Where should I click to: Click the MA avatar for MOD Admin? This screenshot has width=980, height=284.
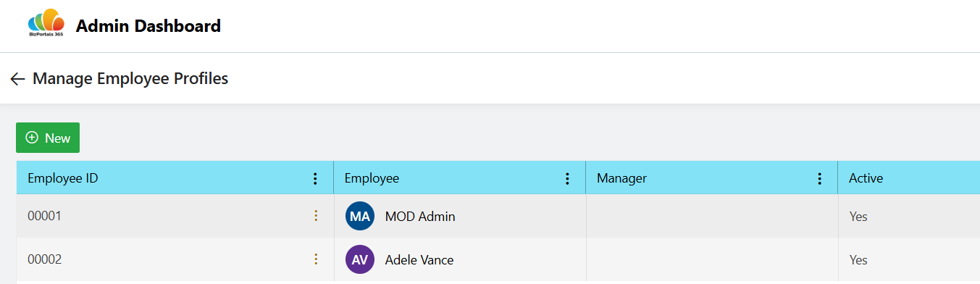pos(360,216)
